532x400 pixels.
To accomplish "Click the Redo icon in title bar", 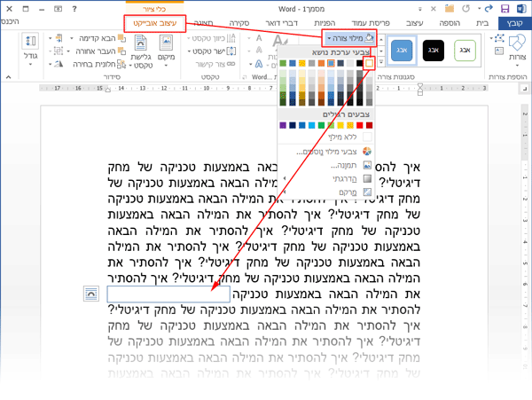I will point(465,9).
